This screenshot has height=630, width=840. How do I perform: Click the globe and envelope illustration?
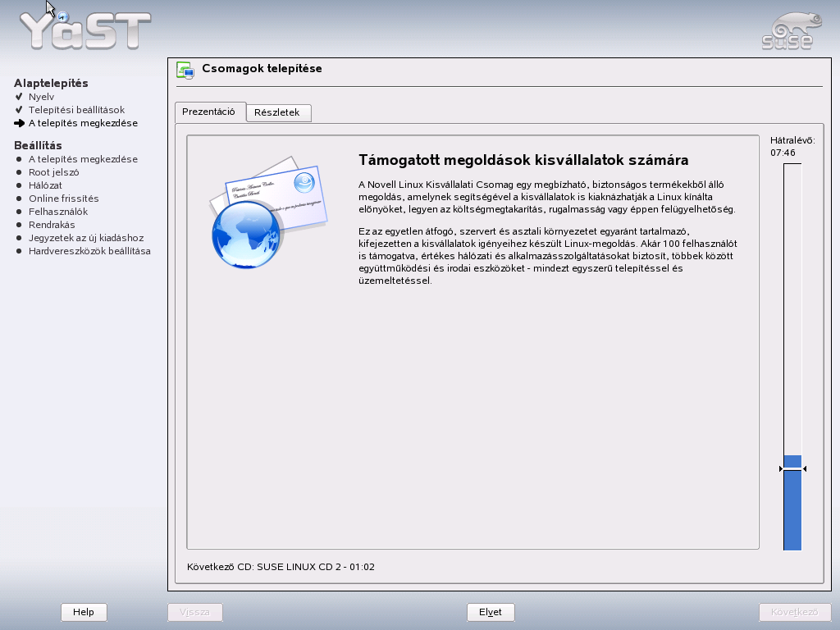[x=268, y=212]
